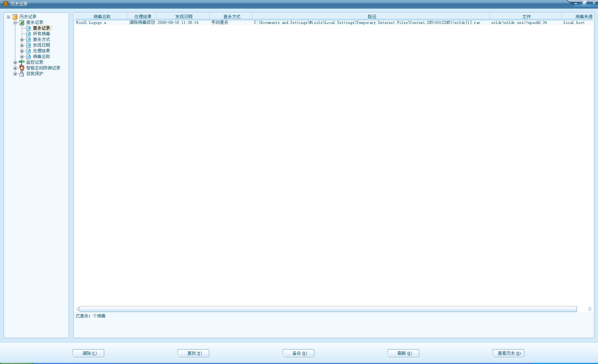The height and width of the screenshot is (364, 598).
Task: Click the page icon next to 所有病毒
Action: pyautogui.click(x=28, y=34)
